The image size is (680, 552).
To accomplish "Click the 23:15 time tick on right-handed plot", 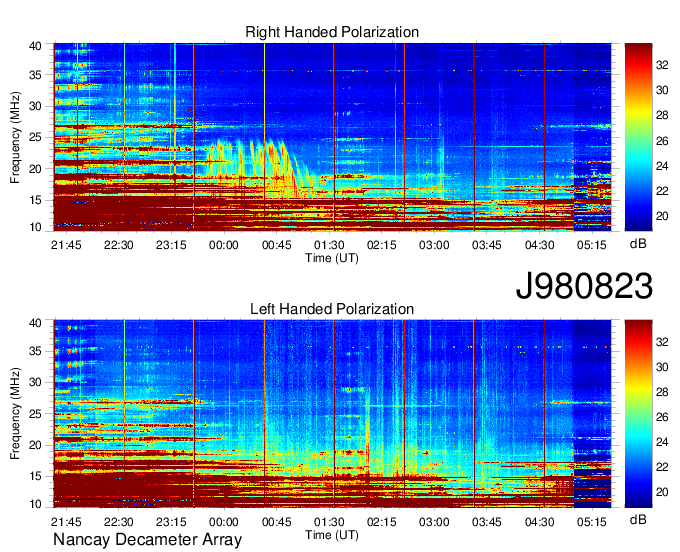I will coord(171,245).
